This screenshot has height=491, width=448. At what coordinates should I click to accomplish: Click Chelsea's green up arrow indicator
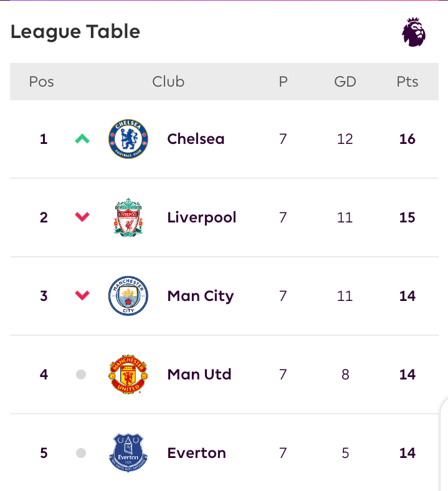point(82,138)
